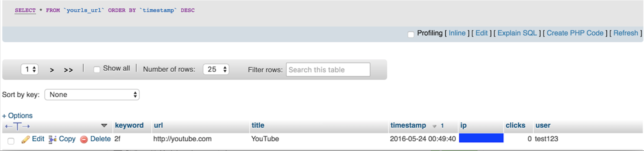
Task: Click the Create PHP Code link
Action: 575,33
